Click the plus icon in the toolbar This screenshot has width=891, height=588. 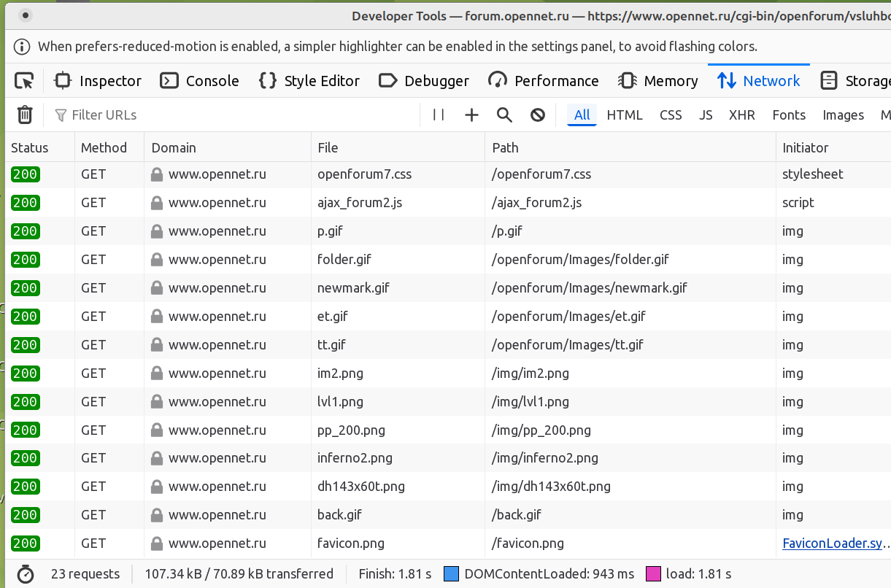[x=472, y=115]
